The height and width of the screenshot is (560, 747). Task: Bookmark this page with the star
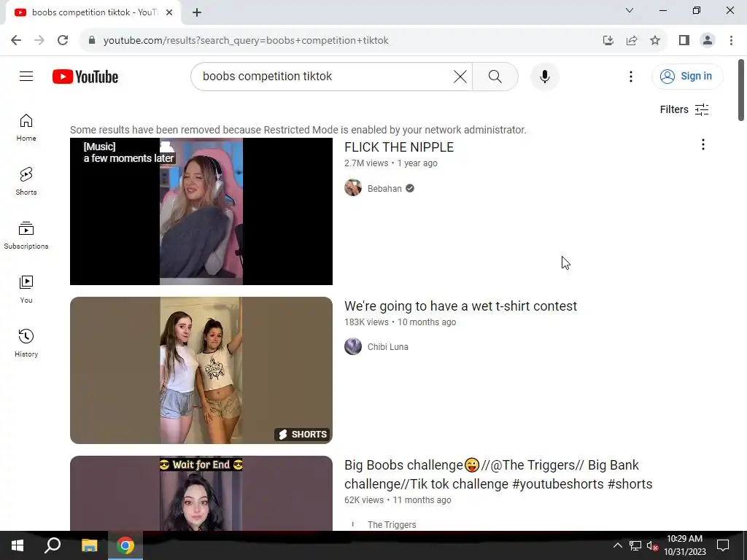coord(655,41)
